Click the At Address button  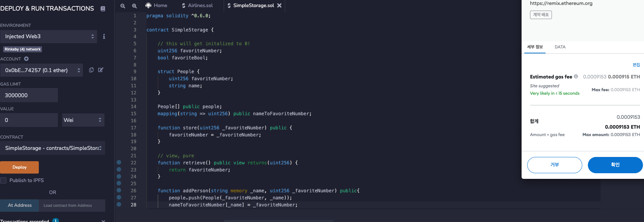coord(20,205)
